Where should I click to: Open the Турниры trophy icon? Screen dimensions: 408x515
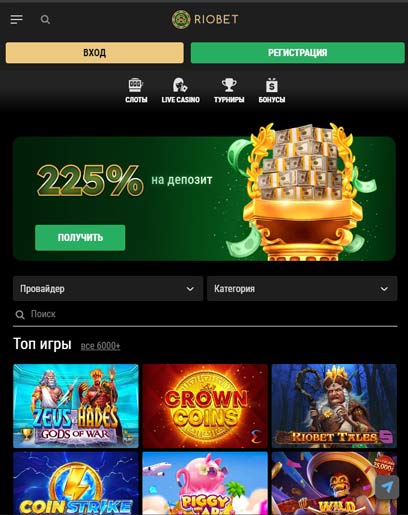[229, 85]
